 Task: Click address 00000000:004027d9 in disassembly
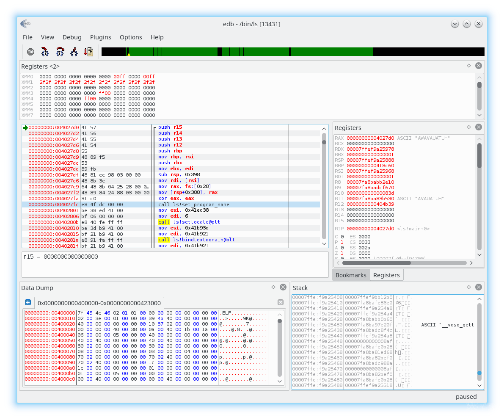(x=54, y=157)
